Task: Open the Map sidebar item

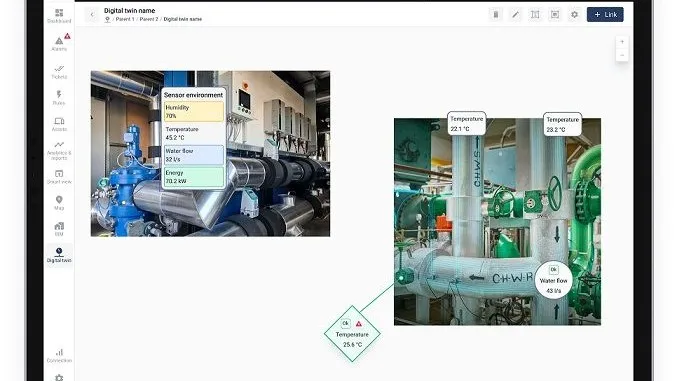Action: pyautogui.click(x=59, y=203)
